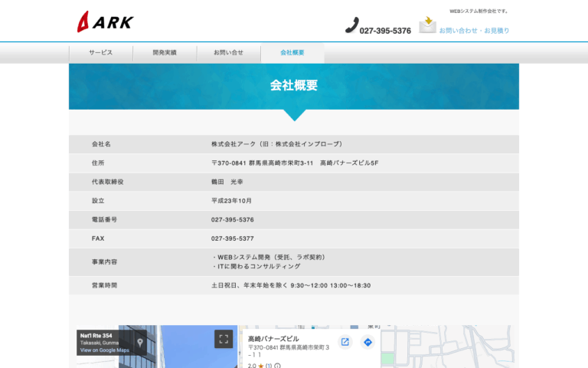Click the map pin icon in street view
Viewport: 588px width, 368px height.
pos(140,343)
